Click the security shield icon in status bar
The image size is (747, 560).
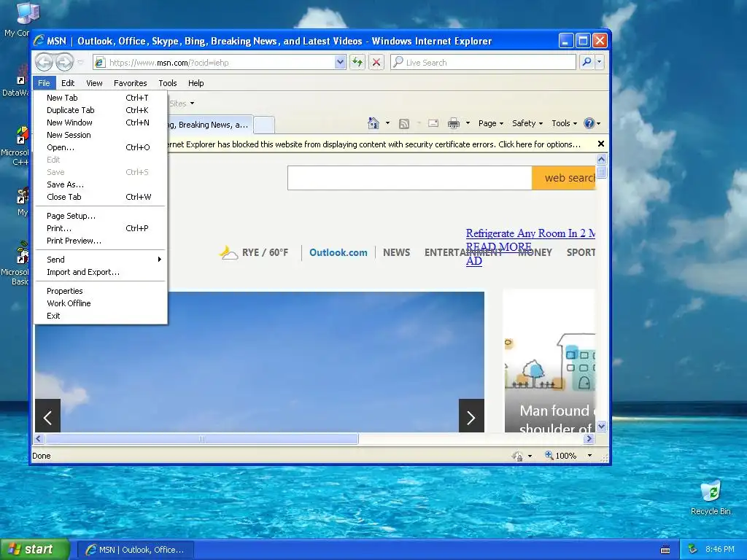(517, 456)
